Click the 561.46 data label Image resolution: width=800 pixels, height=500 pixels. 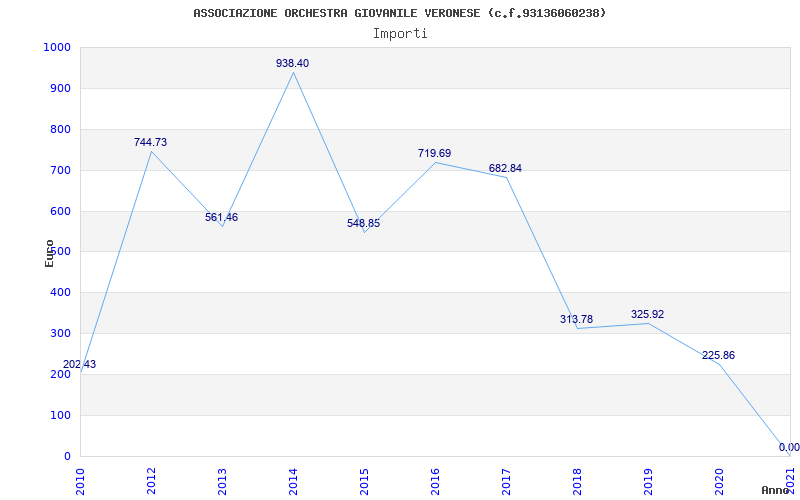click(221, 217)
